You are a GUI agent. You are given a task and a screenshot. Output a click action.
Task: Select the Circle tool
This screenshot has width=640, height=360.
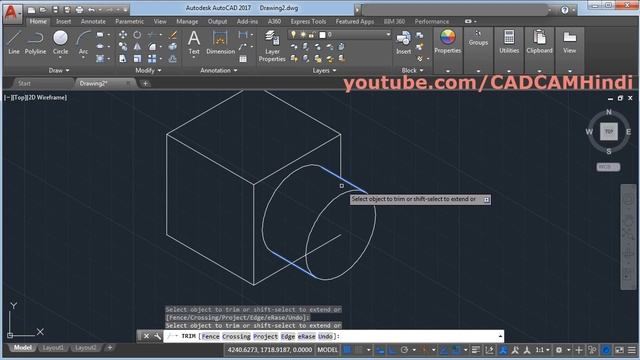[x=60, y=42]
